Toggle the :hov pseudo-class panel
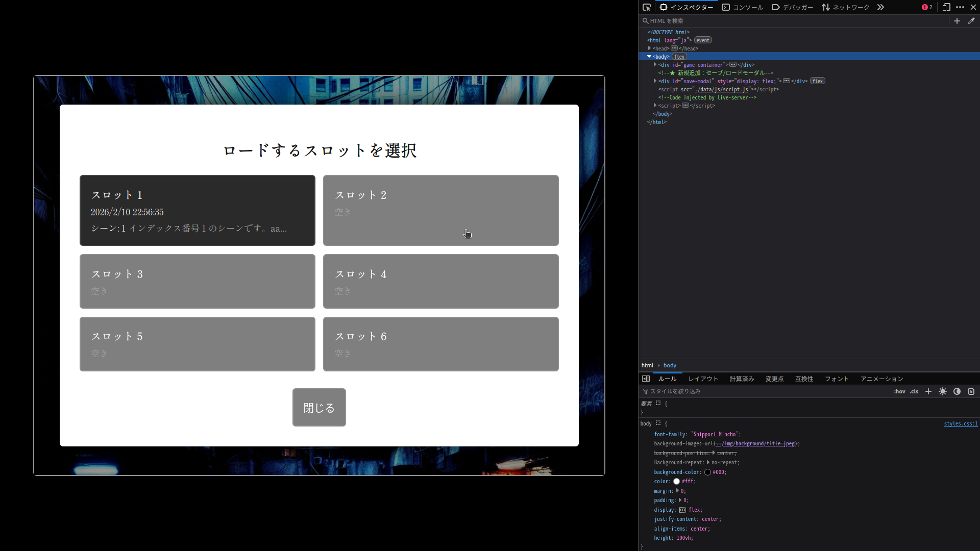 click(x=899, y=391)
